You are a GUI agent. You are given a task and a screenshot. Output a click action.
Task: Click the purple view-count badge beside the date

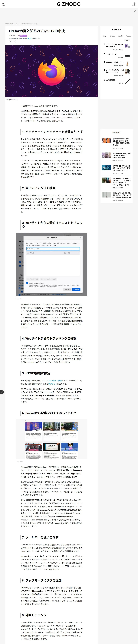pos(23,36)
